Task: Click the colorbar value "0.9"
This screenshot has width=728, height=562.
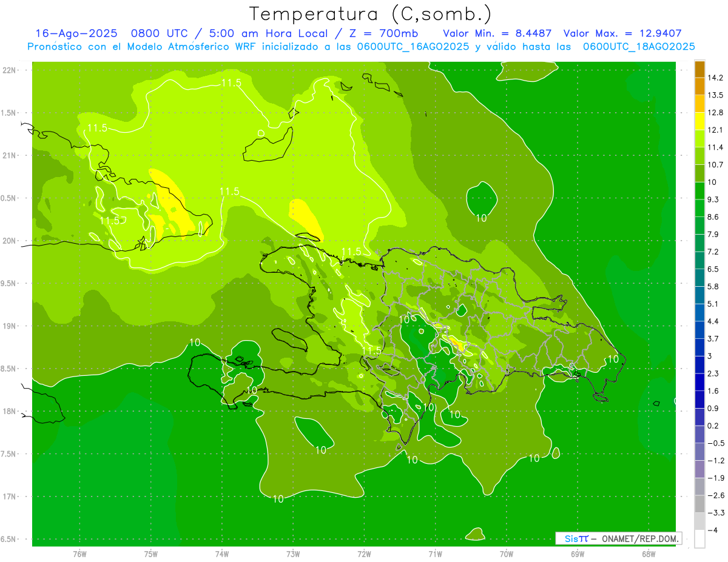Action: (713, 409)
